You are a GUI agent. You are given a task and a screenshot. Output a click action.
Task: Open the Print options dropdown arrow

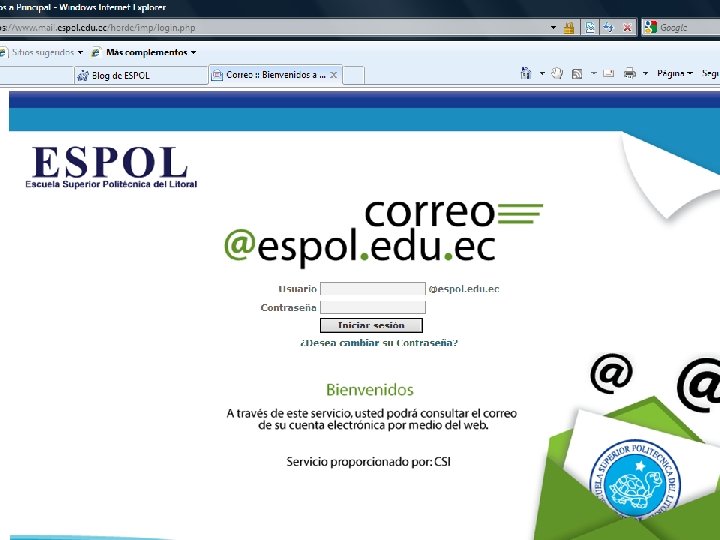(645, 73)
